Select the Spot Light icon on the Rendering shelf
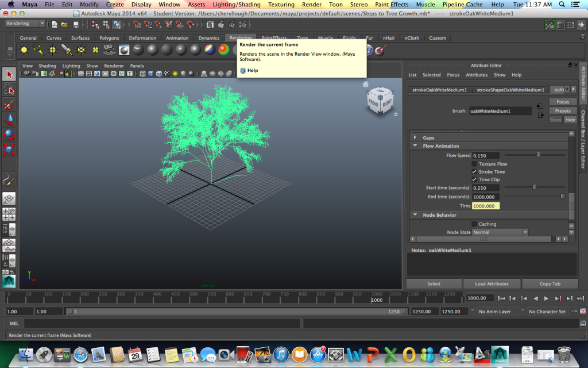588x368 pixels. point(67,49)
